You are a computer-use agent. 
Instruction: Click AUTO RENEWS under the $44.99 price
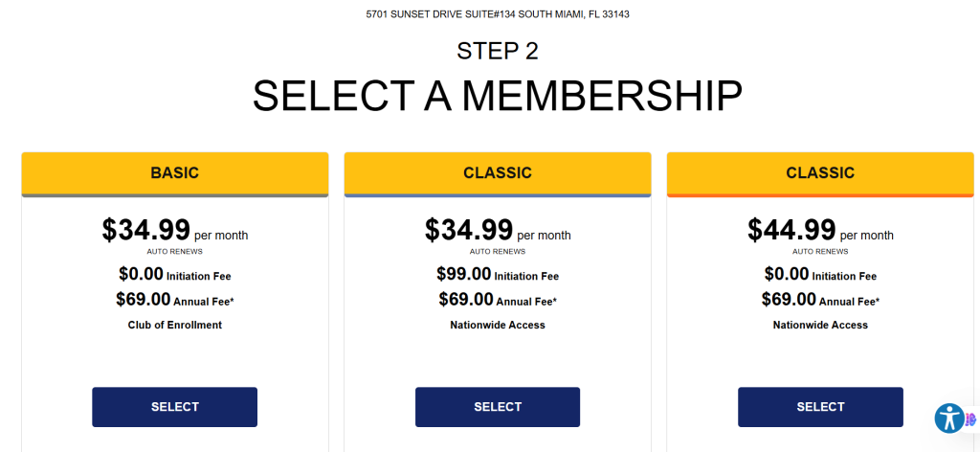coord(820,252)
